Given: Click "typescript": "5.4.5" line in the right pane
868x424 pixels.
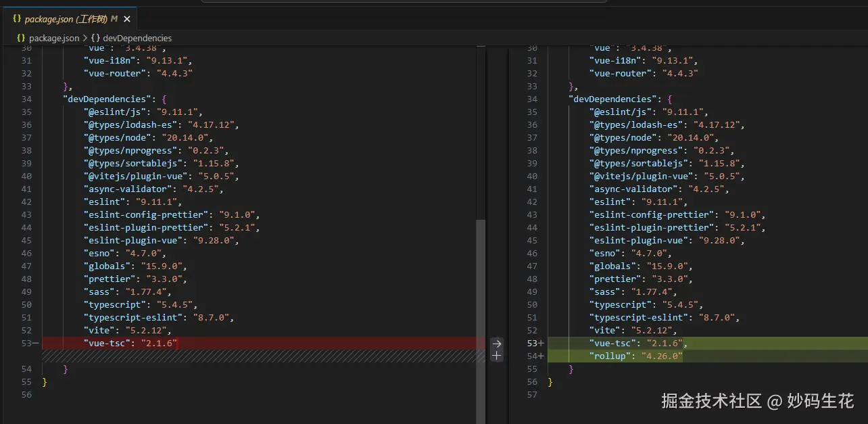Looking at the screenshot, I should click(x=646, y=304).
